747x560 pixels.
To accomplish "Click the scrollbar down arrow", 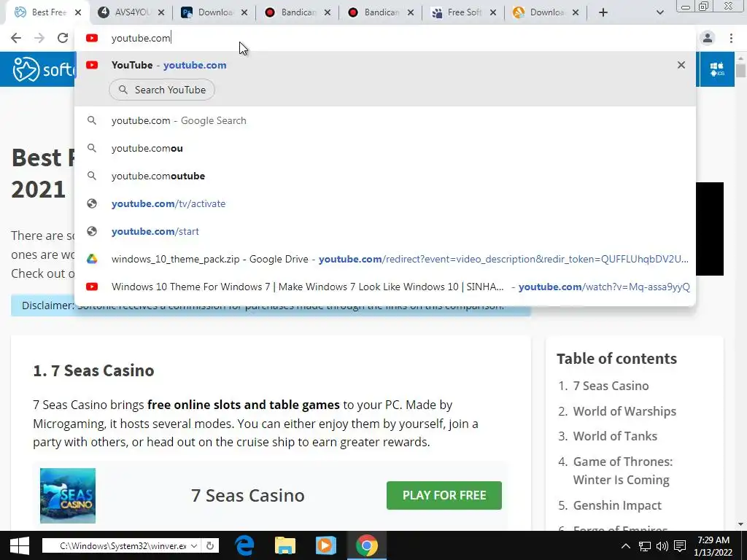I will (x=740, y=524).
